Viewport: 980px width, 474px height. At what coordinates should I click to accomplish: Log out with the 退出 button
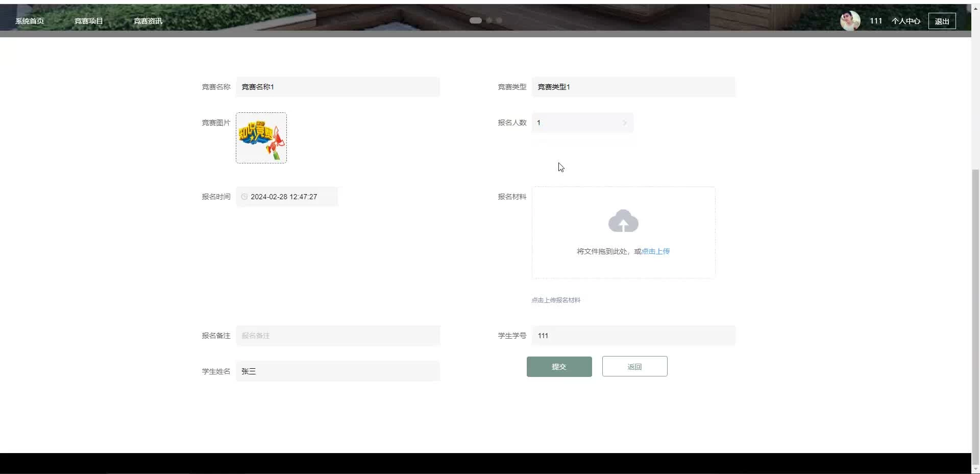coord(942,21)
